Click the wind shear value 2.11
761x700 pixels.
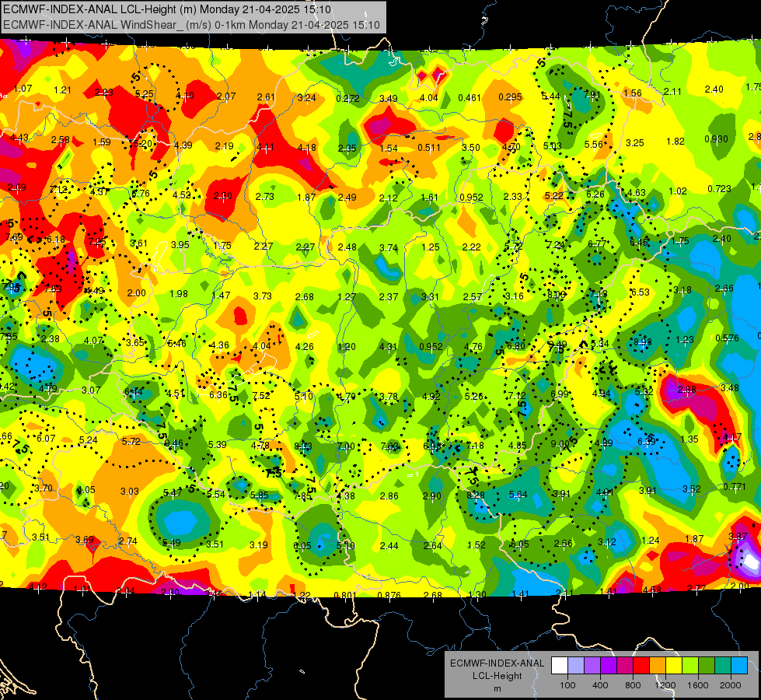click(x=672, y=91)
